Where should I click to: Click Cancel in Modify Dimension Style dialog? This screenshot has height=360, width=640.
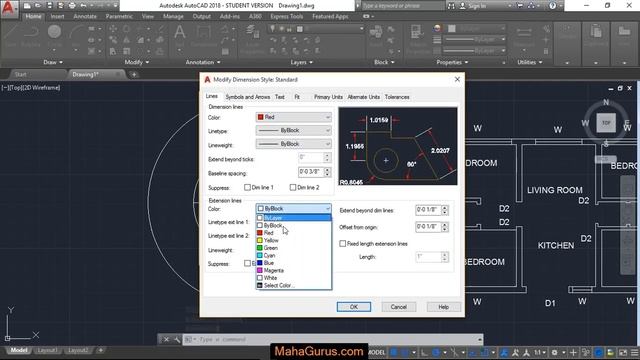398,307
